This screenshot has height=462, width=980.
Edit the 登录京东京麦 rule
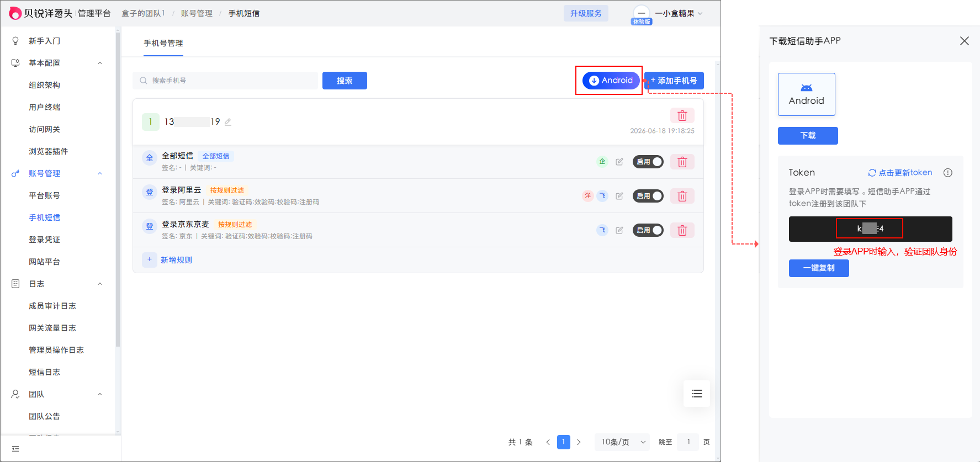coord(619,230)
